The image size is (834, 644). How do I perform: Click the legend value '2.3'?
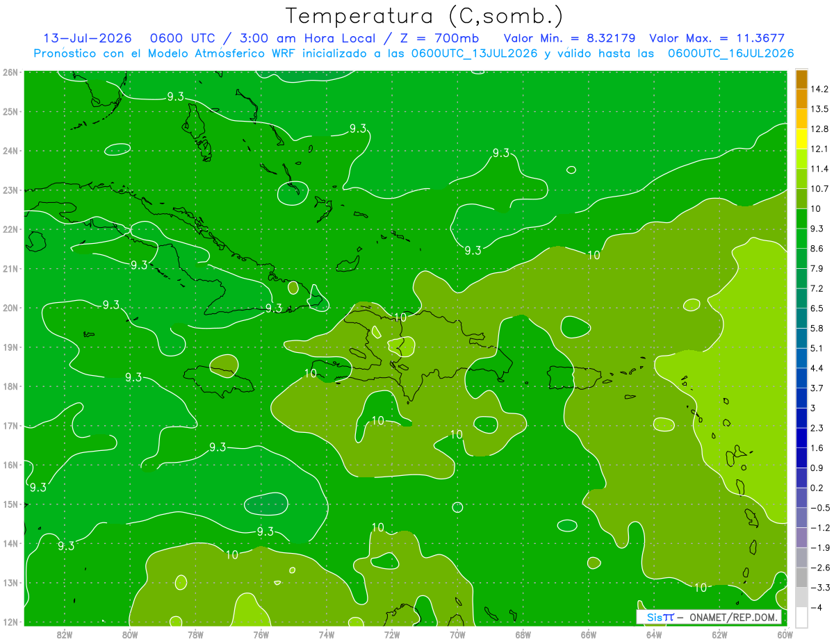pyautogui.click(x=817, y=428)
